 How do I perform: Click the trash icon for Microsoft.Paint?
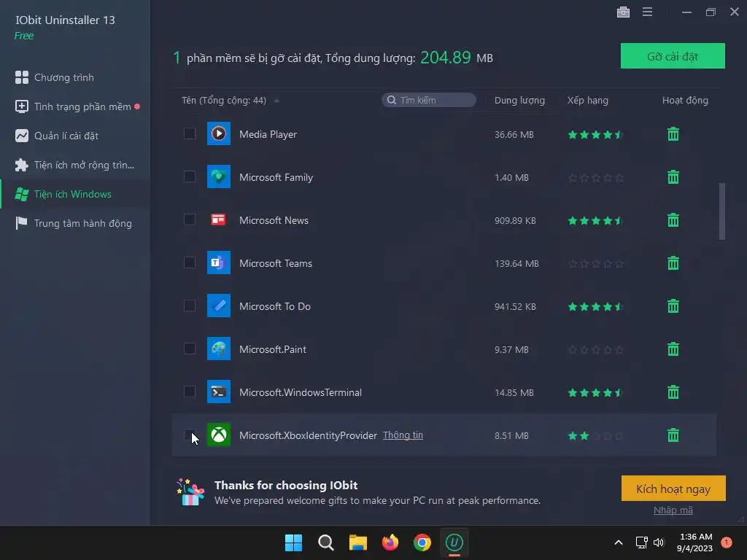[x=673, y=349]
